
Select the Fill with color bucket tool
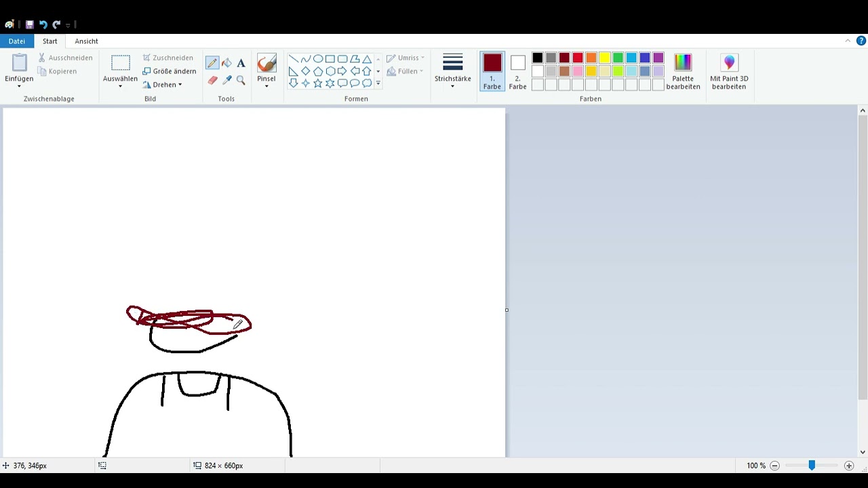click(x=226, y=63)
